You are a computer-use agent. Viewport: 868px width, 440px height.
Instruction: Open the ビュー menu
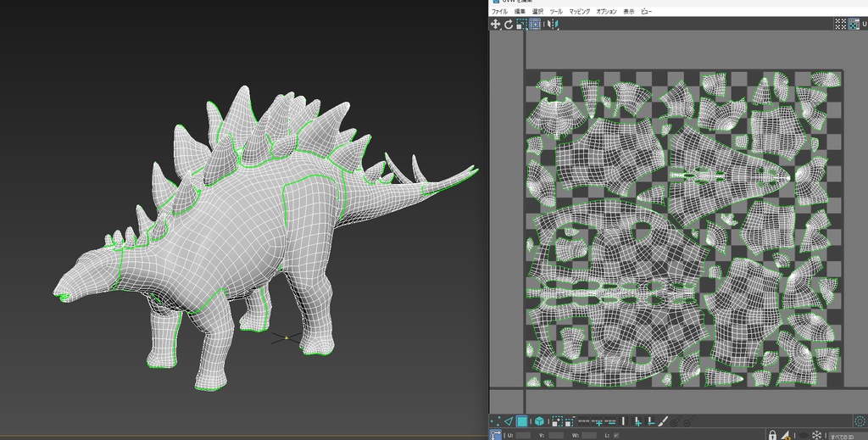point(647,12)
